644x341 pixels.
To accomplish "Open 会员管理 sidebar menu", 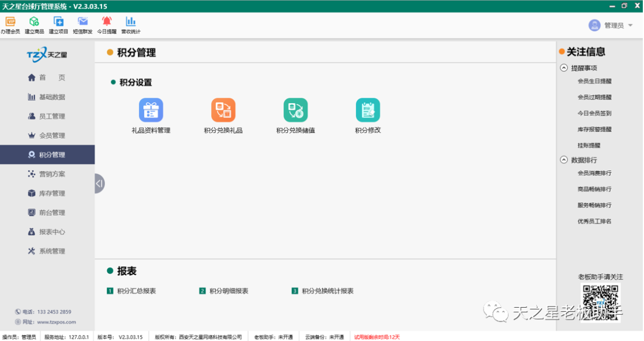I will pos(47,135).
